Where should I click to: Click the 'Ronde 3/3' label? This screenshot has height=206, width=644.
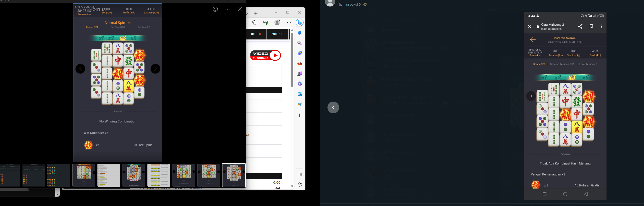point(539,64)
